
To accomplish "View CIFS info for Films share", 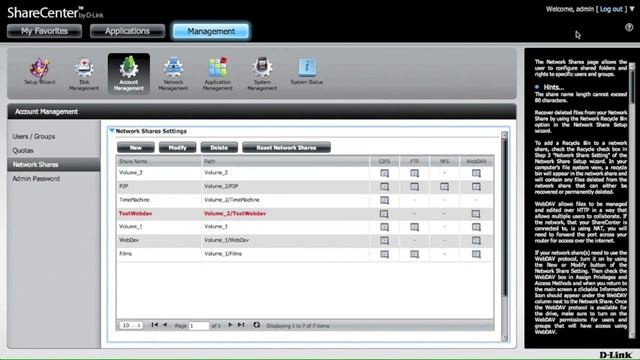I will click(384, 254).
